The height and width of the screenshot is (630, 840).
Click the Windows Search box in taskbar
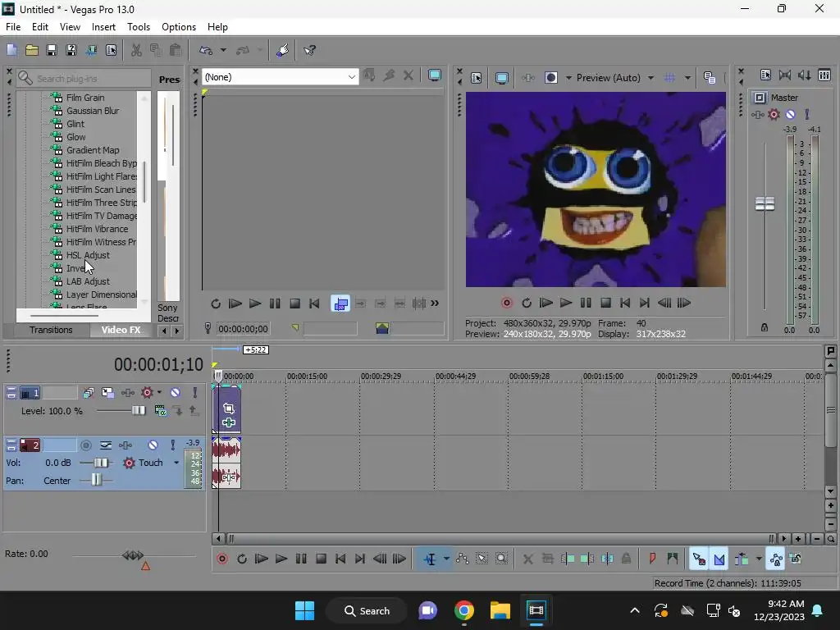point(367,610)
